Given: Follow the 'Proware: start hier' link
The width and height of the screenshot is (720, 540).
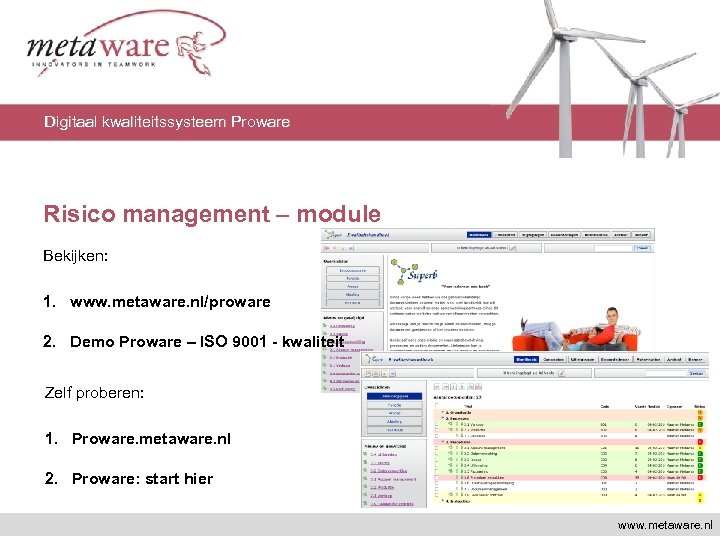Looking at the screenshot, I should click(x=142, y=479).
